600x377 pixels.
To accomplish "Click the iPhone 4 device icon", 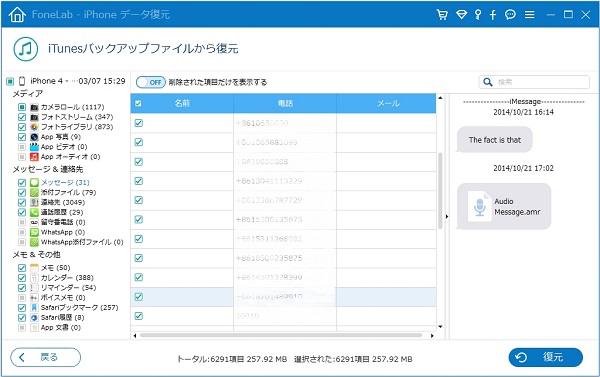I will coord(22,81).
